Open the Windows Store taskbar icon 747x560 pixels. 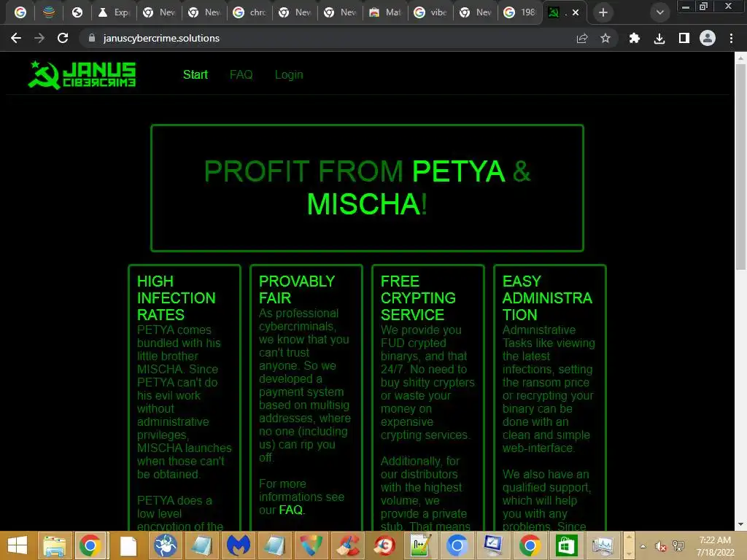(566, 545)
